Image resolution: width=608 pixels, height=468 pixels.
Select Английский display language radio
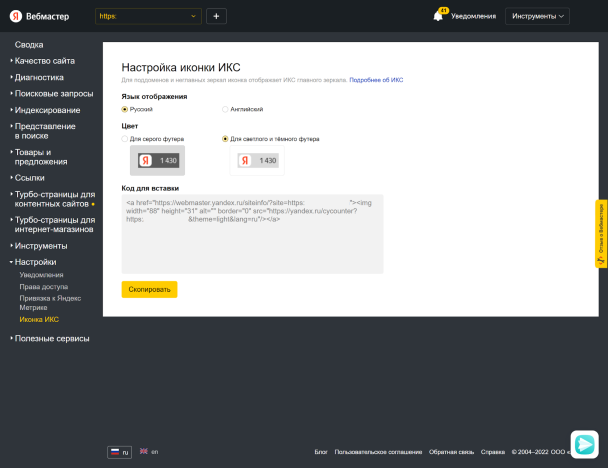225,108
